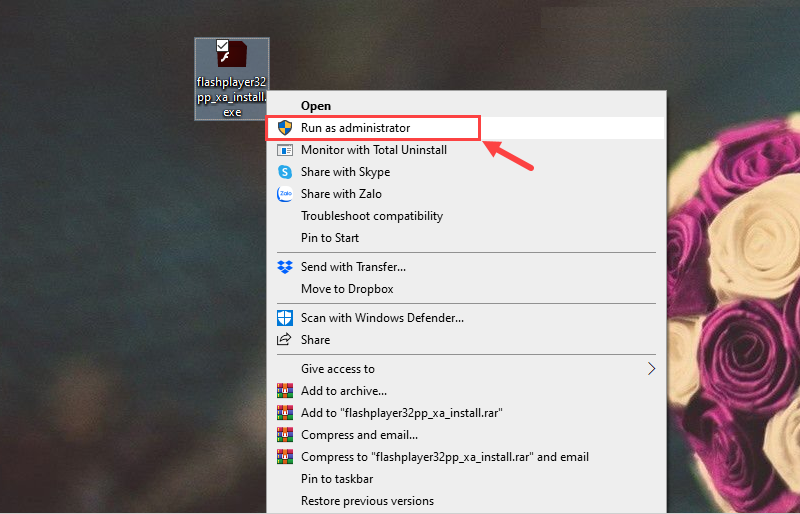
Task: Open the Give access to entry
Action: pos(466,369)
